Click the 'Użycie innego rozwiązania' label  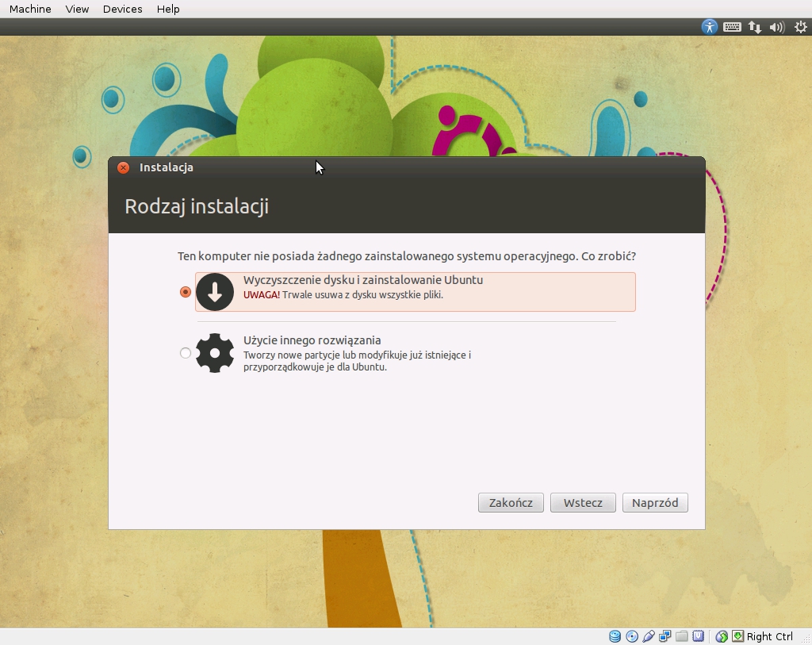click(x=312, y=340)
